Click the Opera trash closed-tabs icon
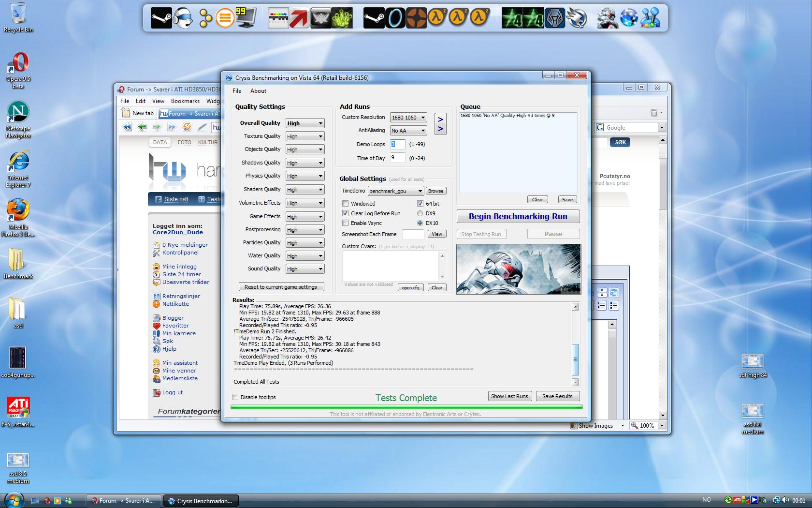The height and width of the screenshot is (508, 812). [654, 113]
